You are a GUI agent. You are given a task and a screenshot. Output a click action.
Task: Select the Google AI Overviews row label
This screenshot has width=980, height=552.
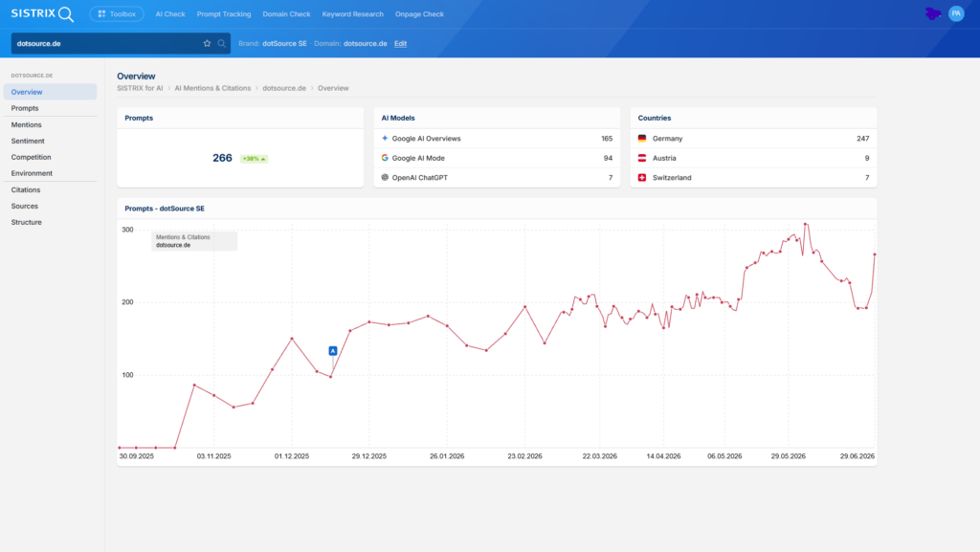pos(426,139)
